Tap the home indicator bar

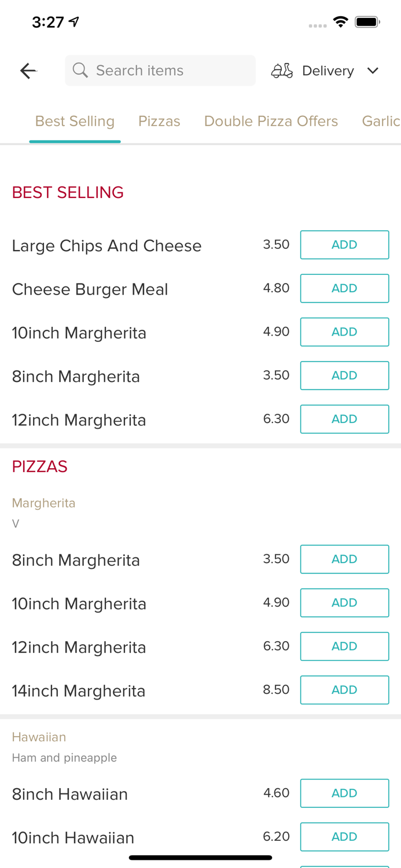coord(200,857)
